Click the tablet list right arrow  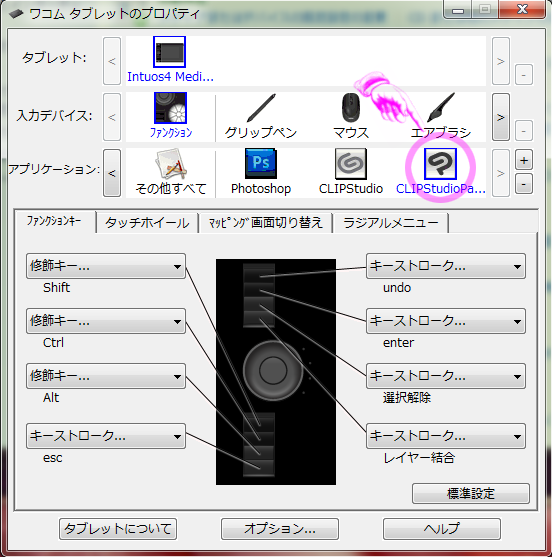pos(501,61)
